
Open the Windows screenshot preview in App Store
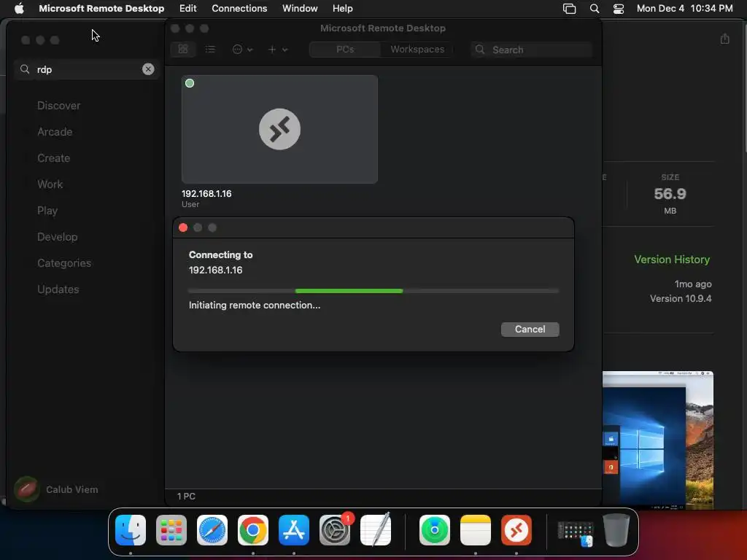(658, 440)
